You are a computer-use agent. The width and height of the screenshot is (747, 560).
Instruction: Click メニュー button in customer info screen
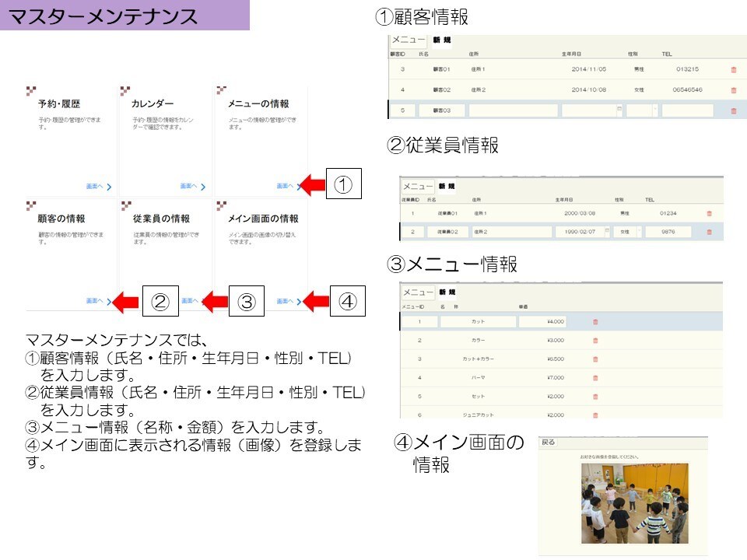(409, 40)
